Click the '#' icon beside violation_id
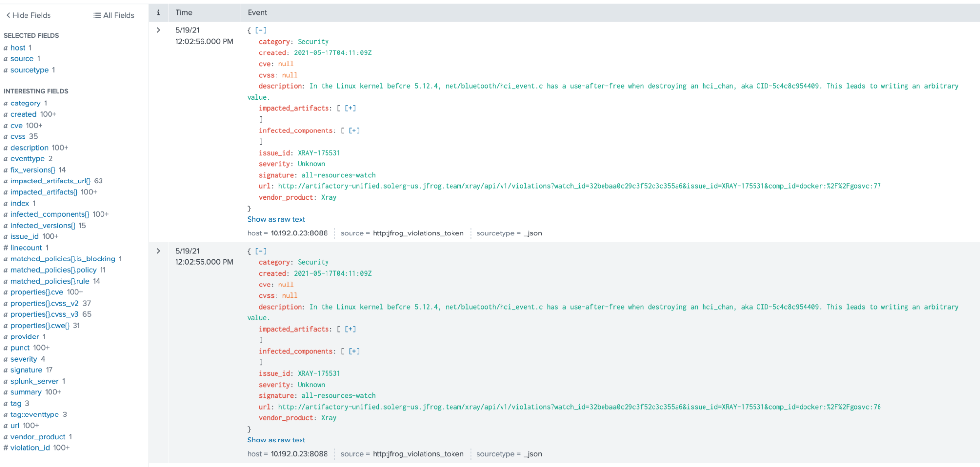 (x=5, y=447)
